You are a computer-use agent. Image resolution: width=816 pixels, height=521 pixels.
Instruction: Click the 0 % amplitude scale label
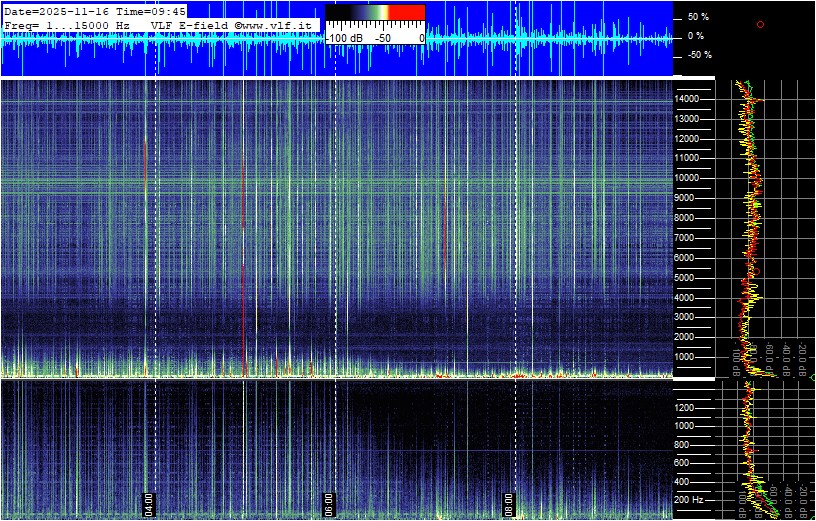pyautogui.click(x=695, y=36)
